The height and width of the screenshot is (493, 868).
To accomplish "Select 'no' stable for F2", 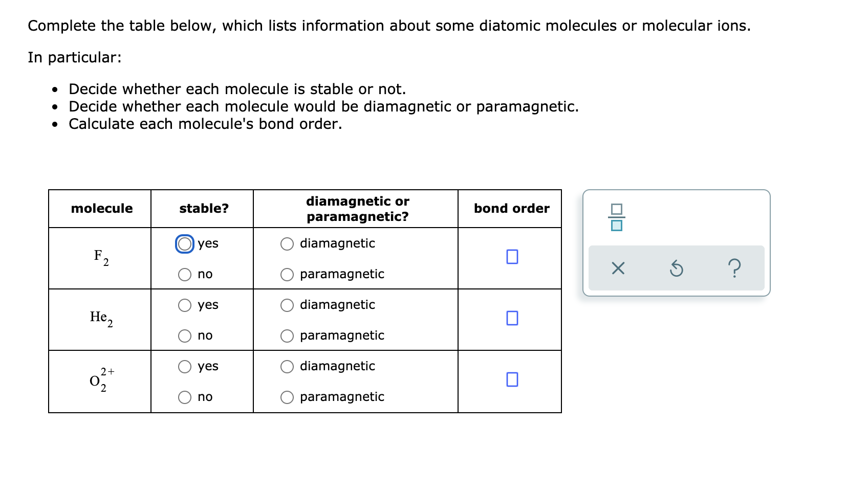I will point(185,275).
